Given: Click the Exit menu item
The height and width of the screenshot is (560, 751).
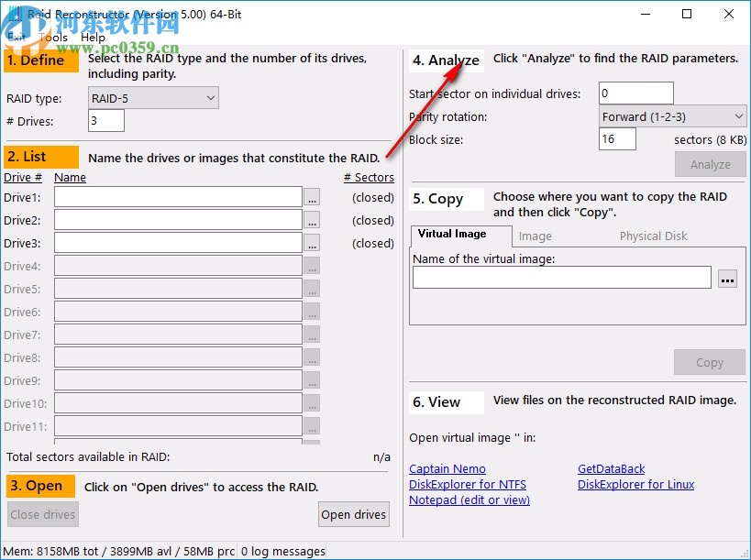Looking at the screenshot, I should tap(17, 38).
